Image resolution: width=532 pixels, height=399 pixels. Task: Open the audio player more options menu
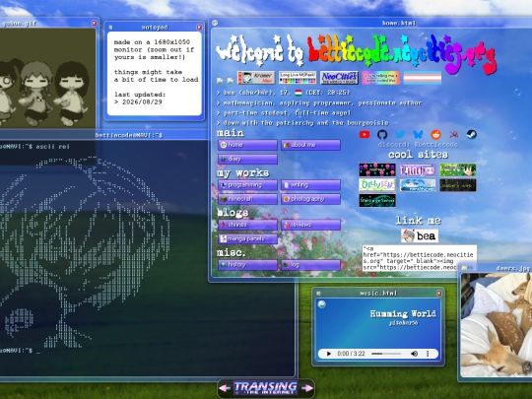(428, 354)
